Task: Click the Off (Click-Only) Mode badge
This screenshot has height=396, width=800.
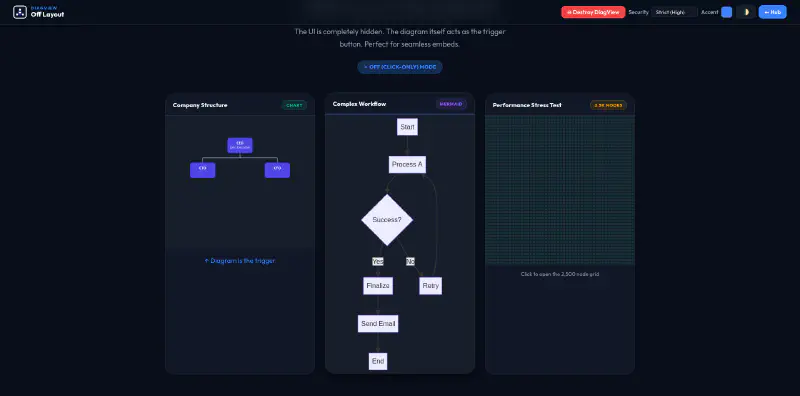Action: tap(399, 67)
